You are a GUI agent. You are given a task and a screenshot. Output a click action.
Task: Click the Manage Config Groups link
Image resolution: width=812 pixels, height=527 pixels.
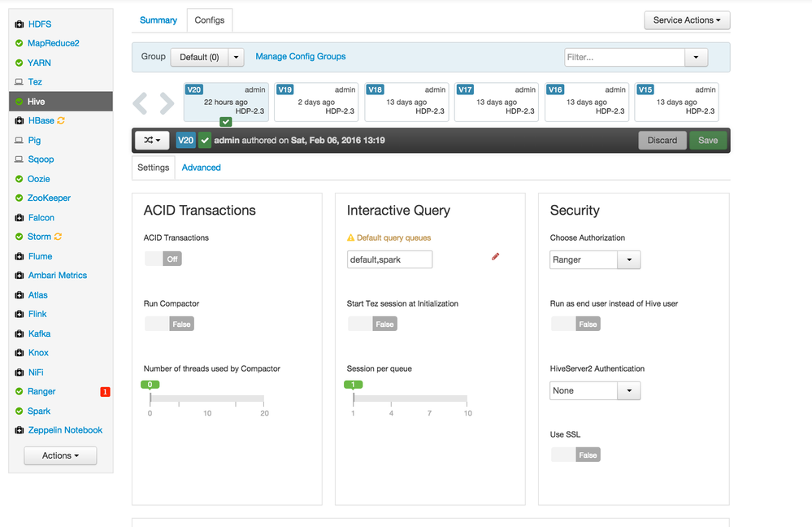(301, 56)
